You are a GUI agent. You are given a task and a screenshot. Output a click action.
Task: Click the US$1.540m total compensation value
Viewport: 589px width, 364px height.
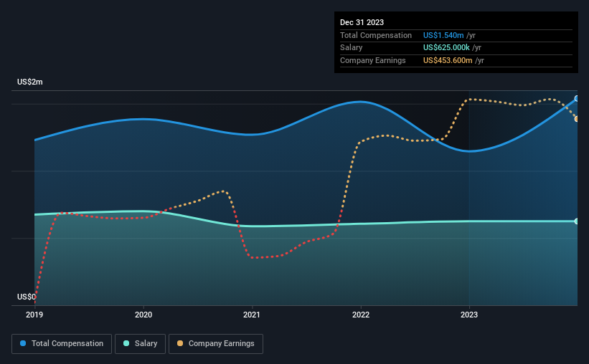tap(443, 35)
